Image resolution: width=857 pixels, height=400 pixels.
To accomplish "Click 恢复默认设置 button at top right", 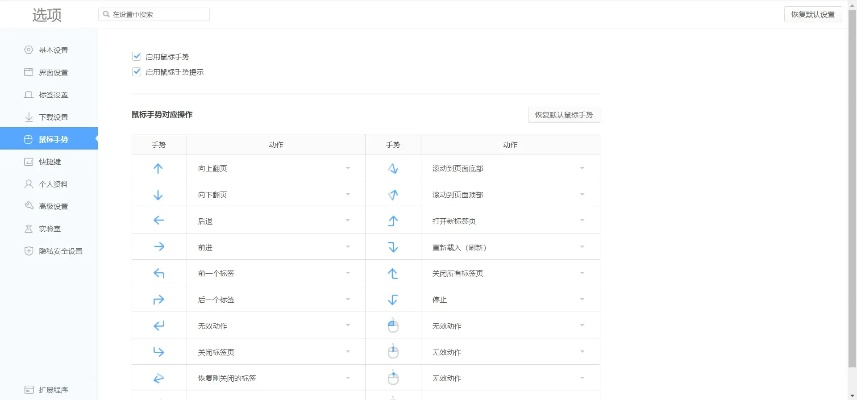I will click(812, 14).
